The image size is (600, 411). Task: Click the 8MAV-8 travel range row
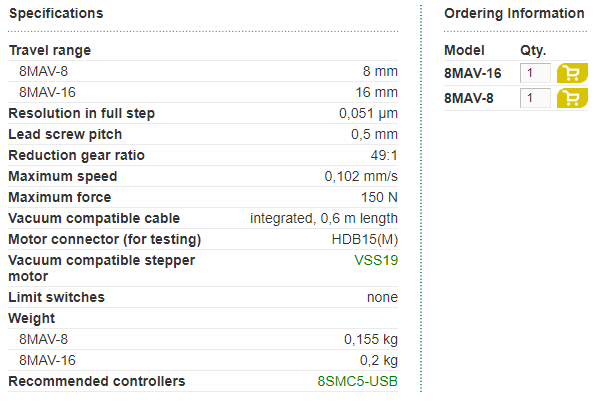[203, 71]
